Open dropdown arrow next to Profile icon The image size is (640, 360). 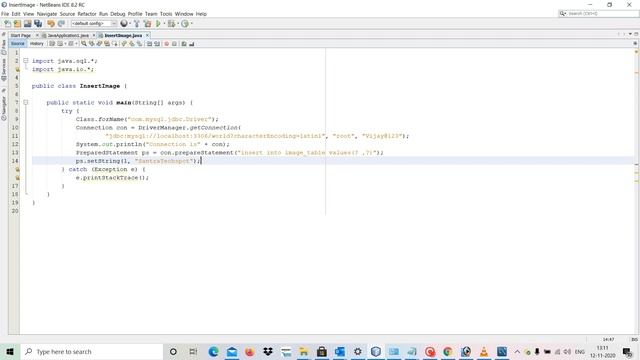pyautogui.click(x=191, y=24)
